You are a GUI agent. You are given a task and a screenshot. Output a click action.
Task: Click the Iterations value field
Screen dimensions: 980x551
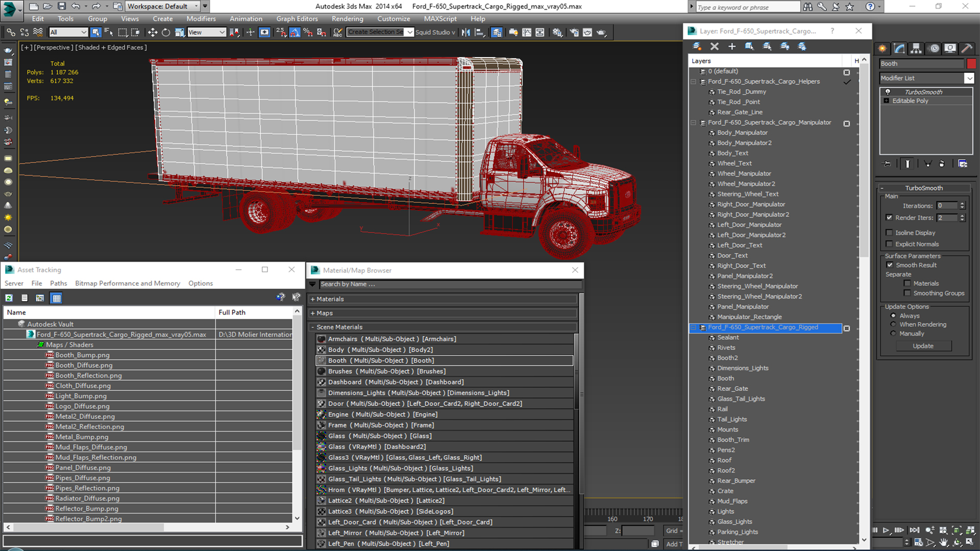pos(947,206)
